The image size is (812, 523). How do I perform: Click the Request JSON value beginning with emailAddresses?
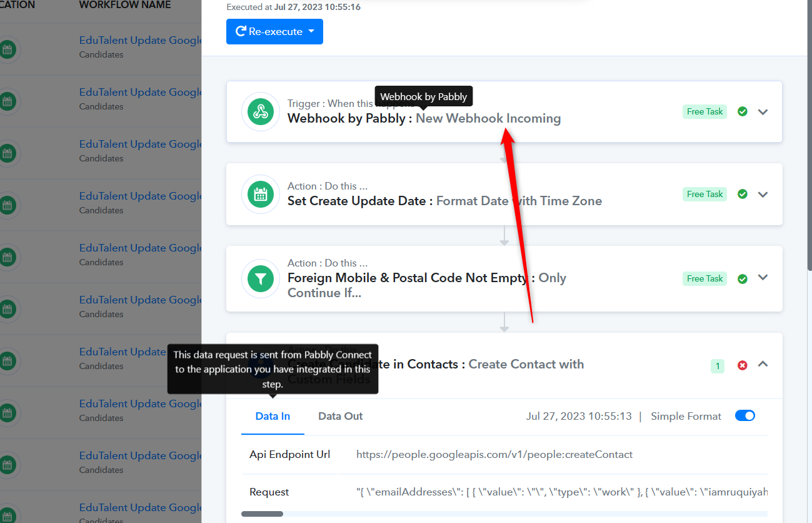point(562,492)
